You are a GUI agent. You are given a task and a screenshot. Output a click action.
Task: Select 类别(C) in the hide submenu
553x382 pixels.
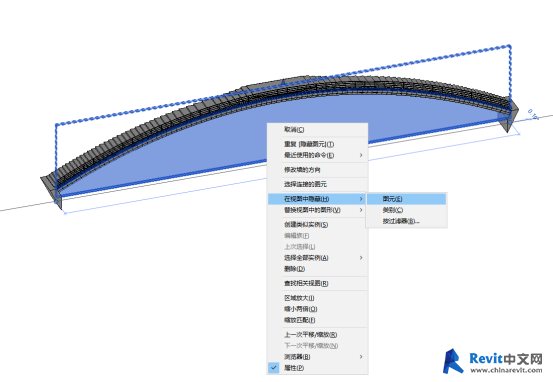tap(407, 210)
